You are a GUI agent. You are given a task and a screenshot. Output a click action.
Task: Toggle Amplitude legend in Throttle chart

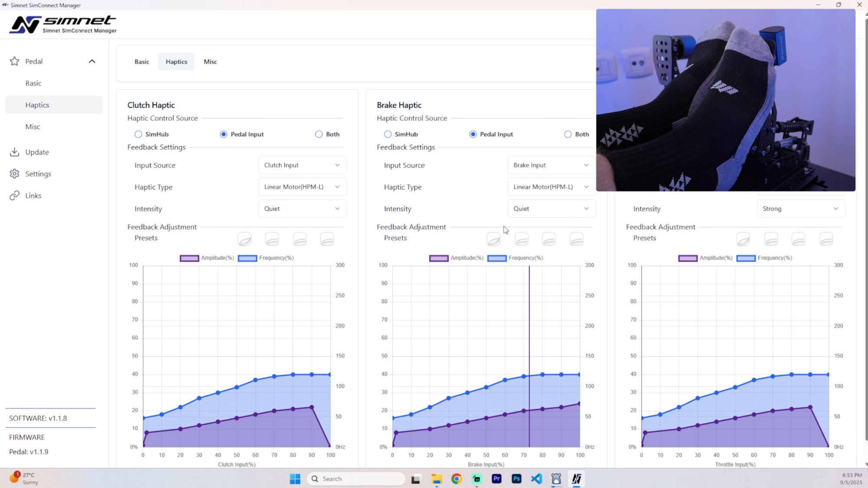pyautogui.click(x=705, y=258)
